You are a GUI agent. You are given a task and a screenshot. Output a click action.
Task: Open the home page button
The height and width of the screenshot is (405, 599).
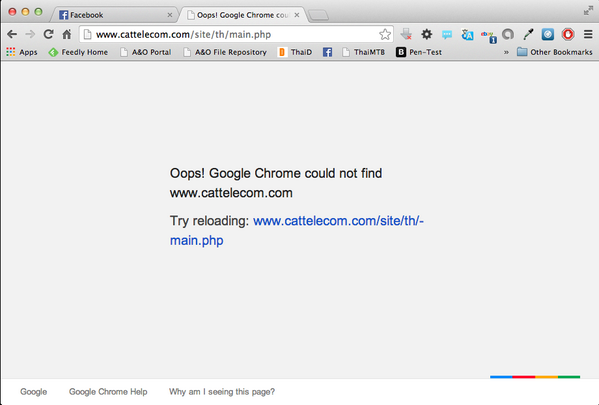pyautogui.click(x=67, y=34)
